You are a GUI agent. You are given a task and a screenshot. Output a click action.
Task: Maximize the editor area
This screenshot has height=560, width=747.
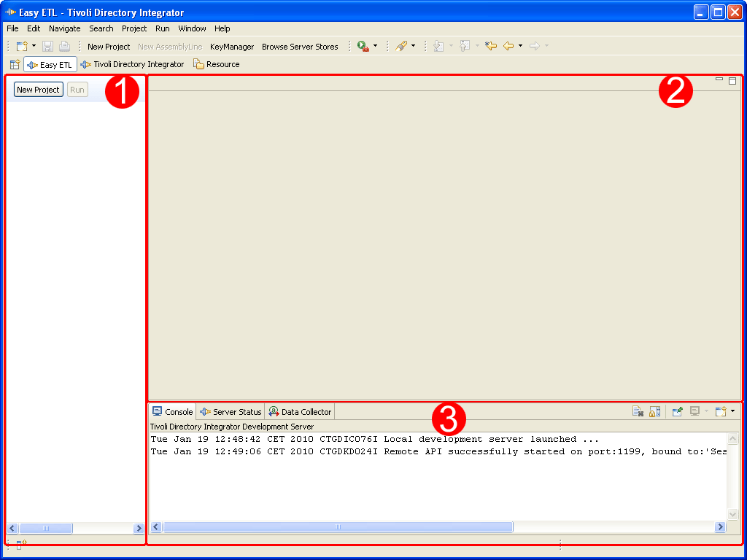point(732,81)
